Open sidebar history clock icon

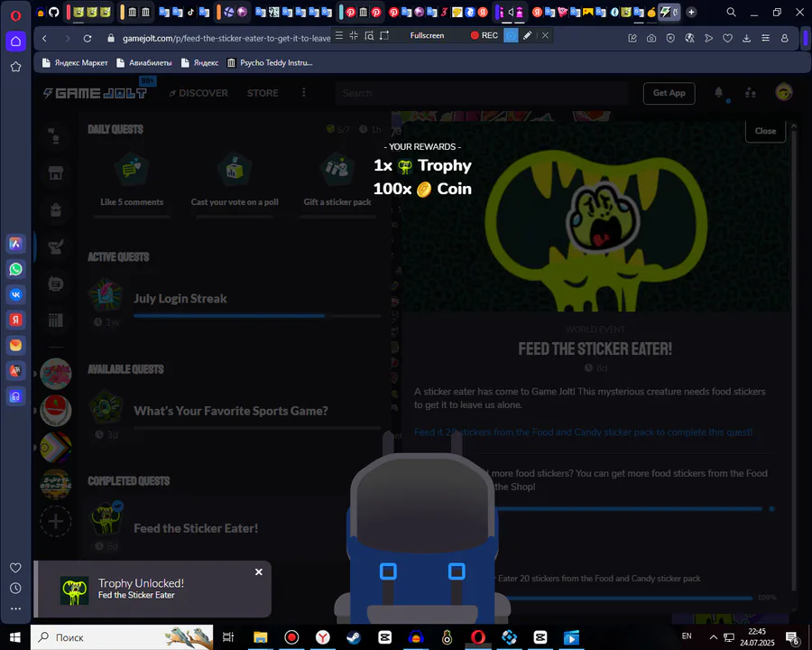click(15, 589)
